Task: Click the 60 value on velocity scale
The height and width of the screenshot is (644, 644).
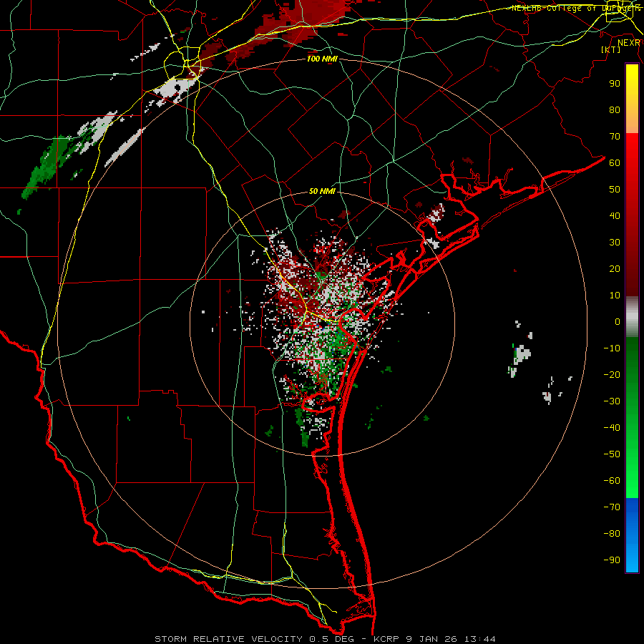Action: [x=615, y=162]
